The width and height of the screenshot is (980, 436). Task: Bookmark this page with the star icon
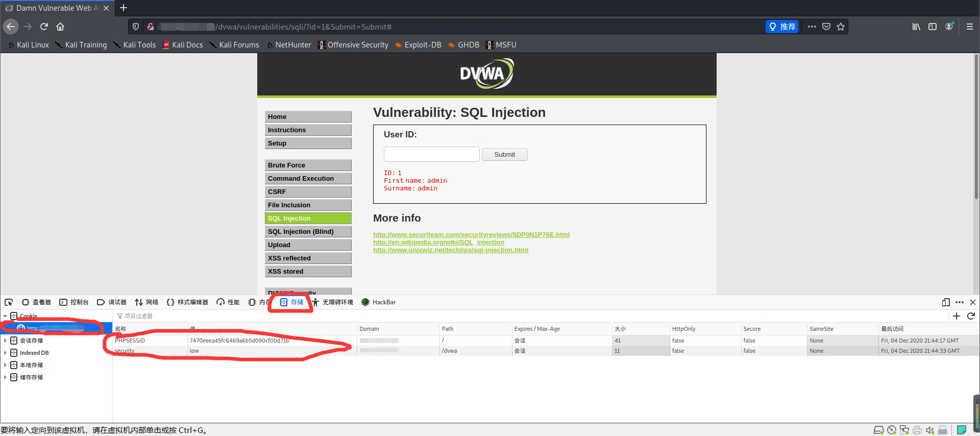coord(841,27)
